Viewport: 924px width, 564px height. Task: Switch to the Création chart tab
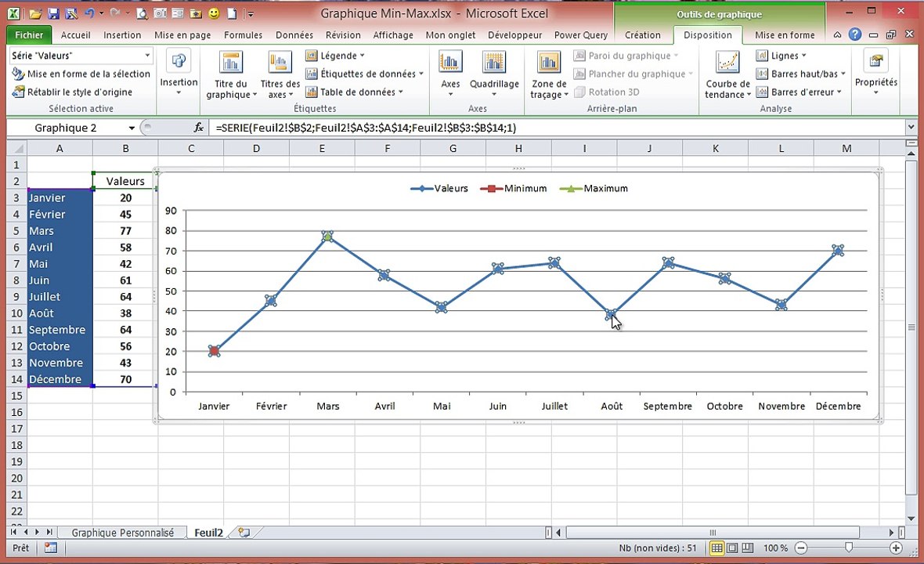point(642,34)
